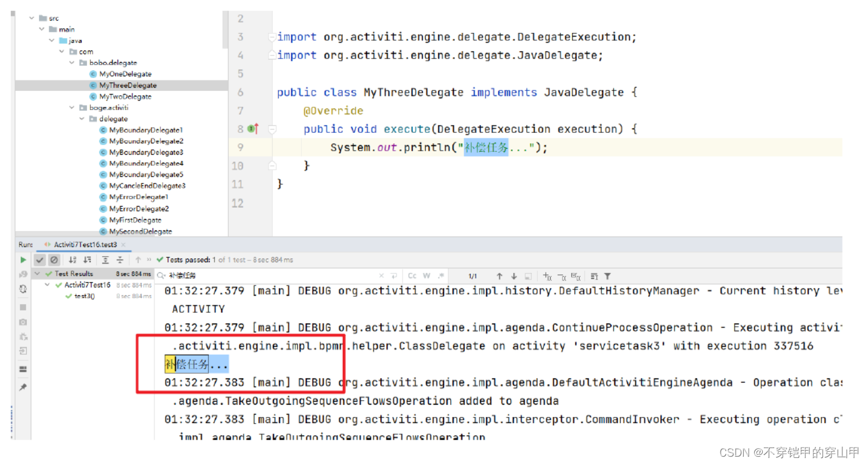Click Rerun failed tests icon
868x464 pixels.
click(x=23, y=274)
